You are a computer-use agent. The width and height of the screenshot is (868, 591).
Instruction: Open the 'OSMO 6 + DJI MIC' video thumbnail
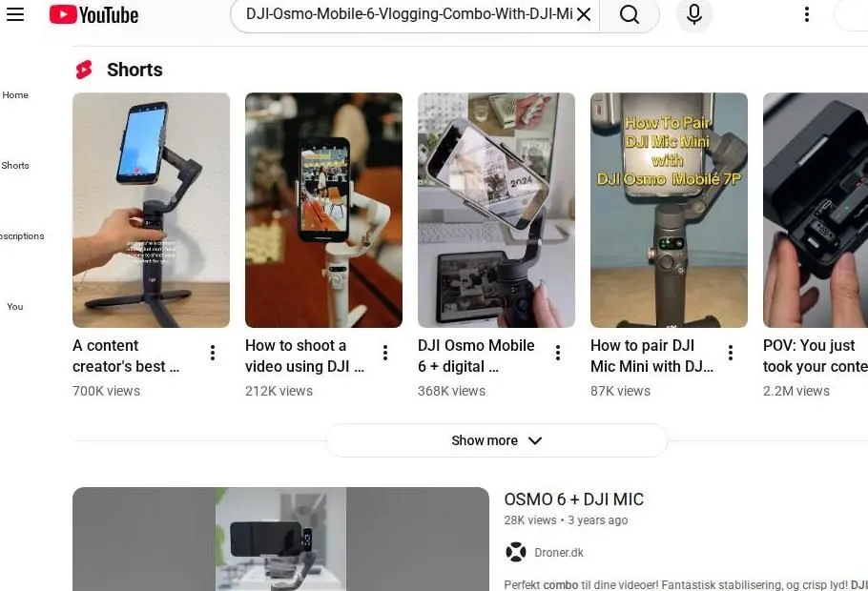pos(280,539)
